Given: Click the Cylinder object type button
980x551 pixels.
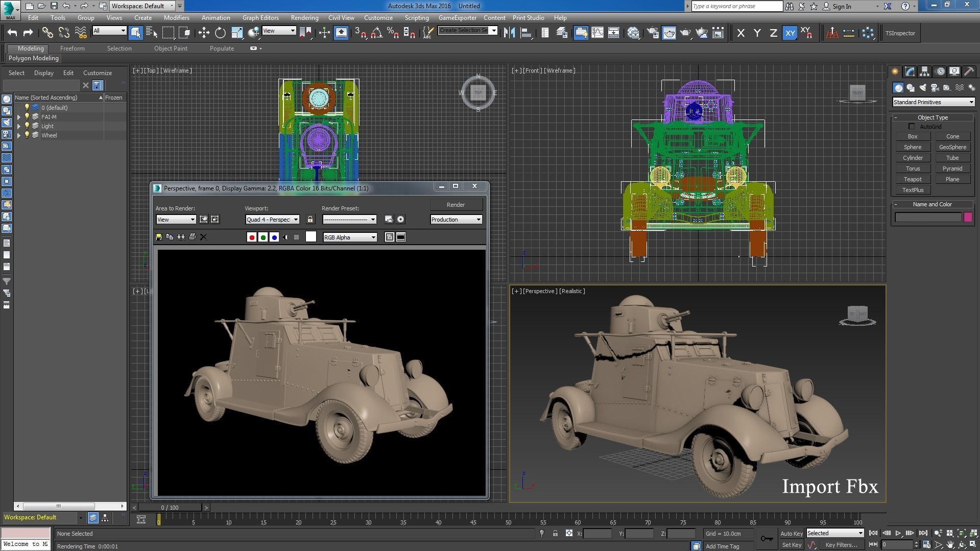Looking at the screenshot, I should point(912,158).
